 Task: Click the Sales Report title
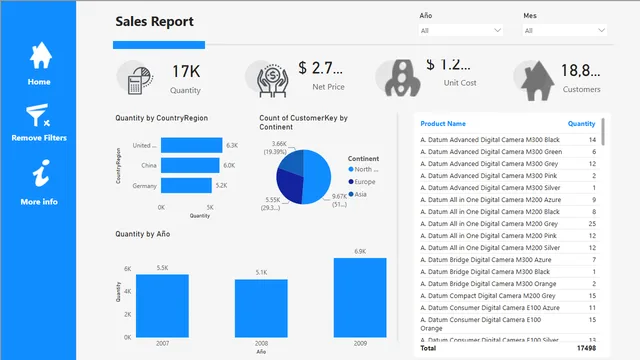click(x=154, y=21)
